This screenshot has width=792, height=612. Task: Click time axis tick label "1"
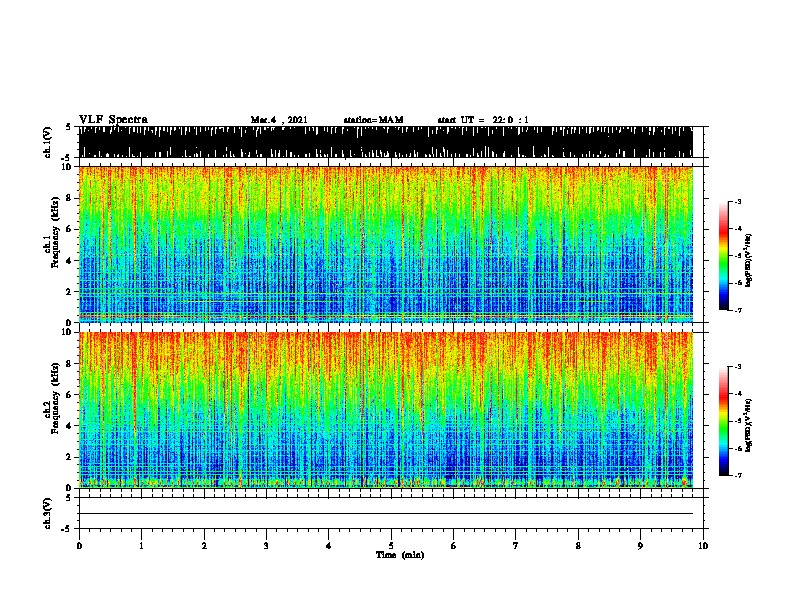click(x=141, y=546)
